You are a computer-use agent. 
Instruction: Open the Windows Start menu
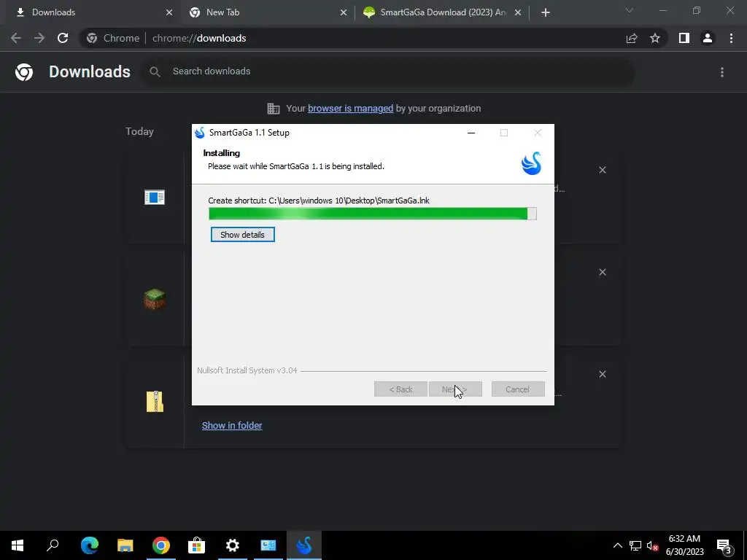(18, 545)
